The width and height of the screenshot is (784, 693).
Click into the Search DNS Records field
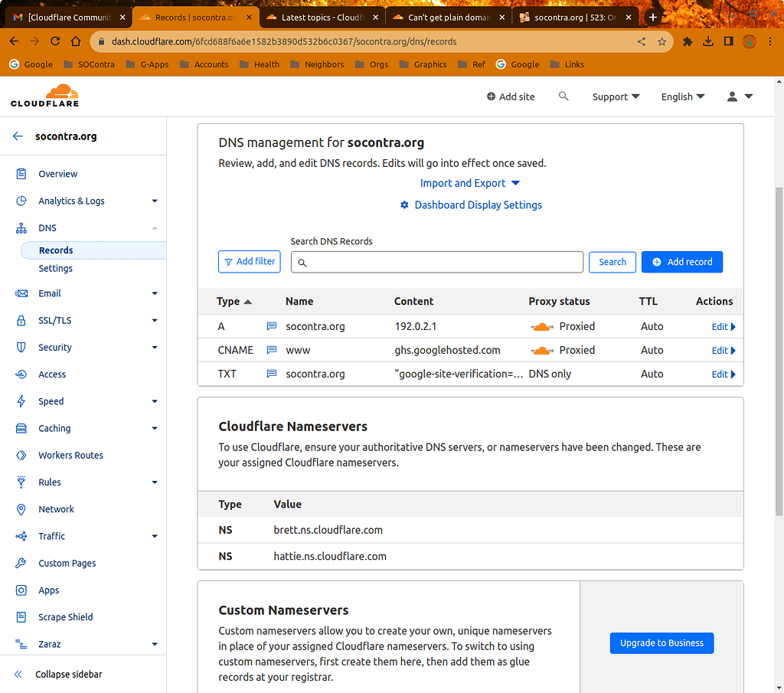click(437, 262)
